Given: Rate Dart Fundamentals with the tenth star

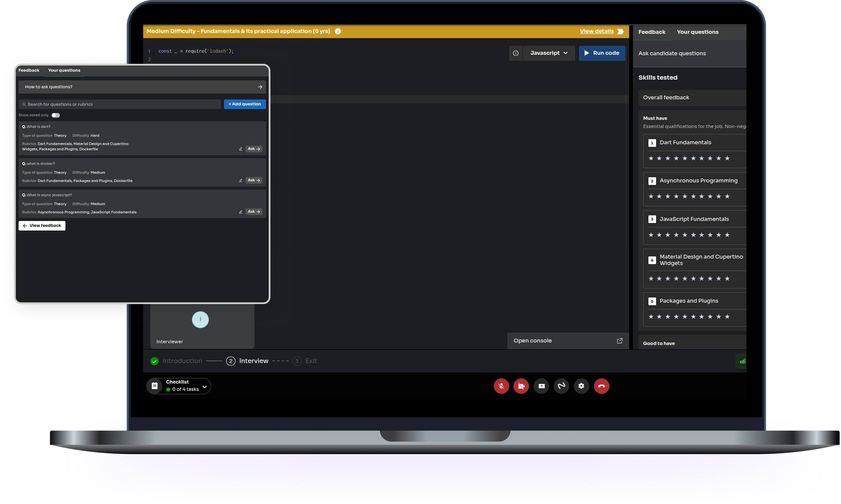Looking at the screenshot, I should [x=727, y=158].
